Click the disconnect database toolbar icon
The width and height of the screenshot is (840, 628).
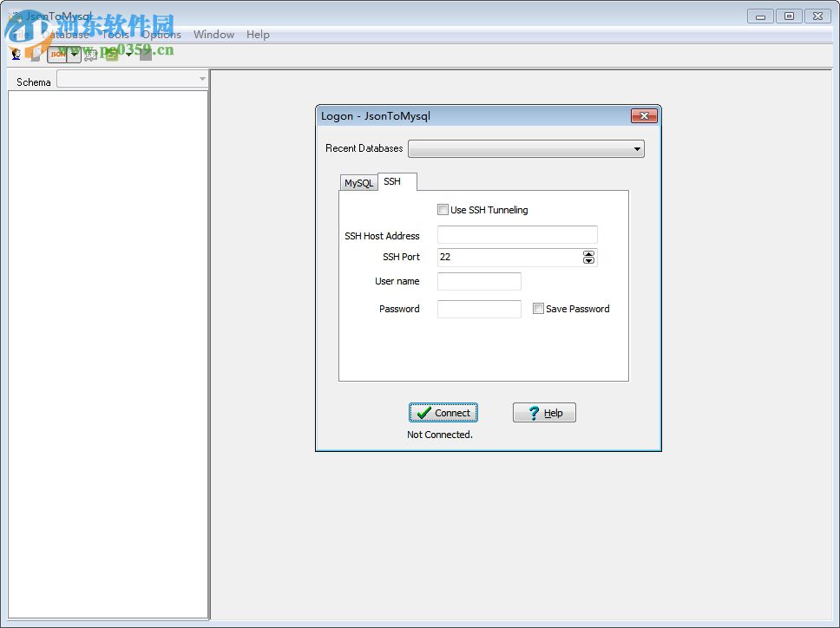coord(35,54)
